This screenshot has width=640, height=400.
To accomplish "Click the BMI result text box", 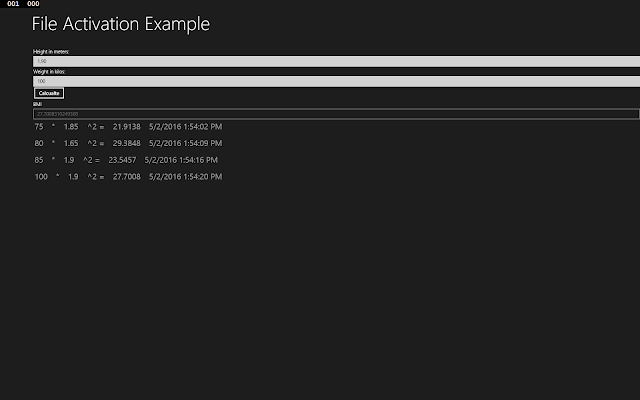I will point(335,114).
